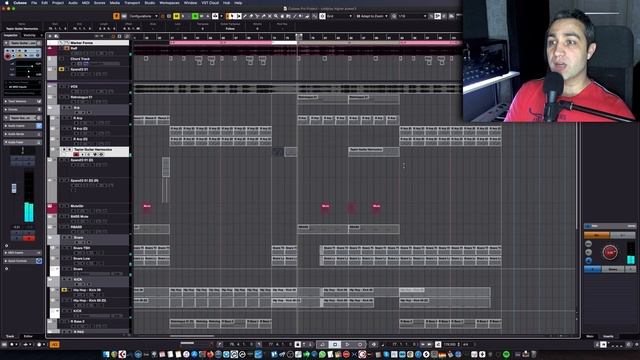
Task: Collapse the KICK folder track
Action: pyautogui.click(x=50, y=280)
